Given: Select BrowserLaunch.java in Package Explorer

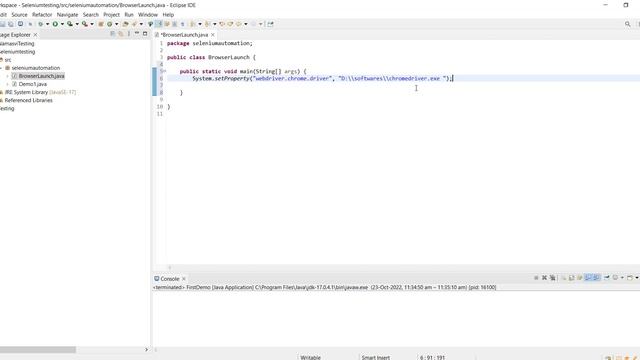Looking at the screenshot, I should pos(42,76).
